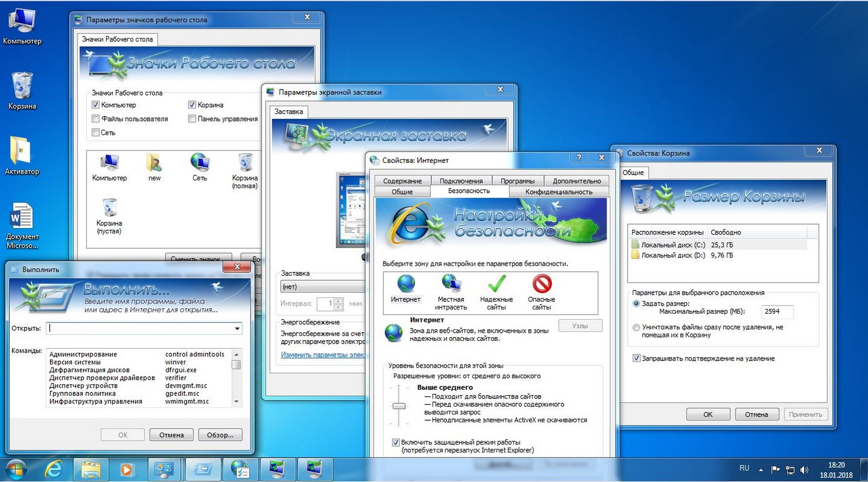Toggle Включить защищенный режим работы checkbox

click(395, 442)
